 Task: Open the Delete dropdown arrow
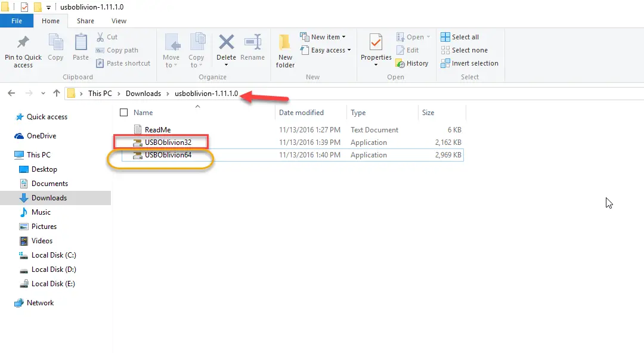(x=227, y=65)
